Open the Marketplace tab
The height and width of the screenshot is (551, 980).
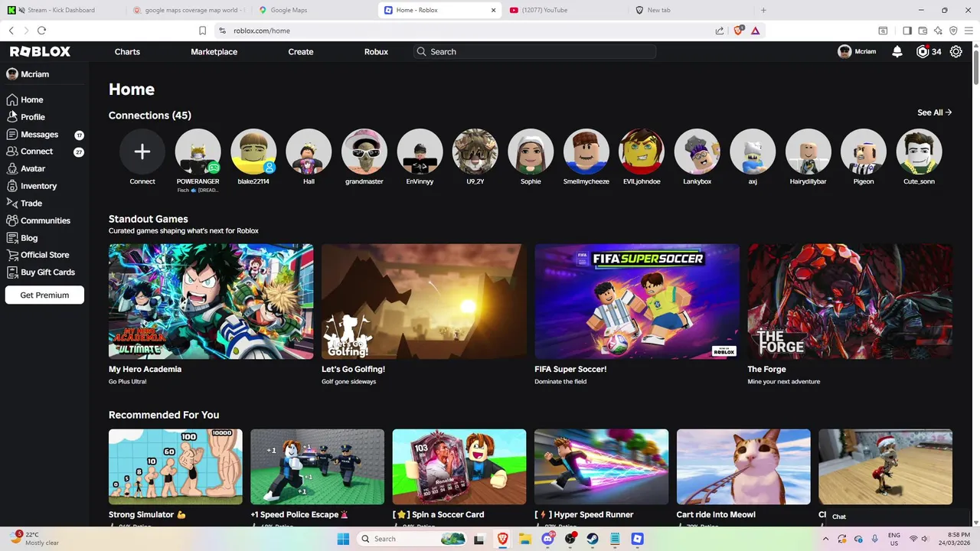pos(214,51)
